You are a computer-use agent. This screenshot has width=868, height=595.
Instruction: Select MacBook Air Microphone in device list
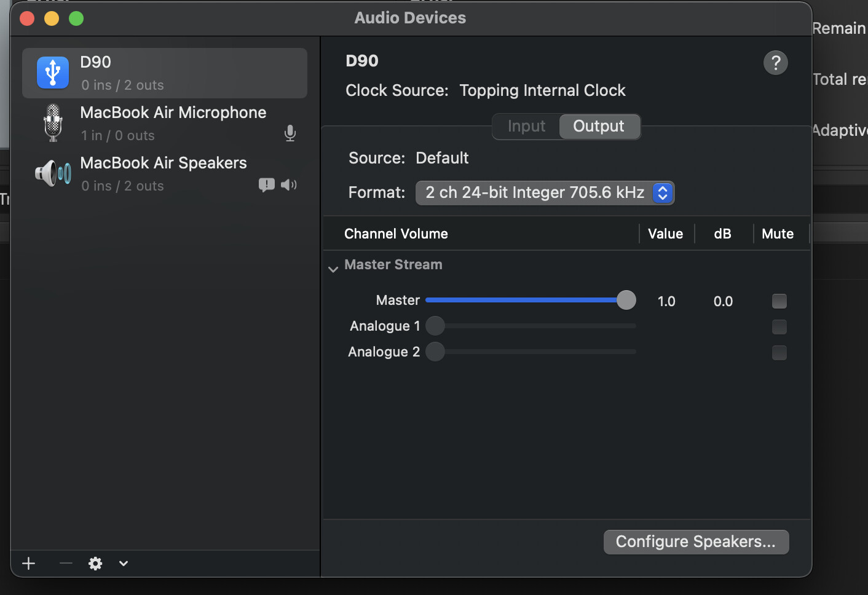point(165,124)
